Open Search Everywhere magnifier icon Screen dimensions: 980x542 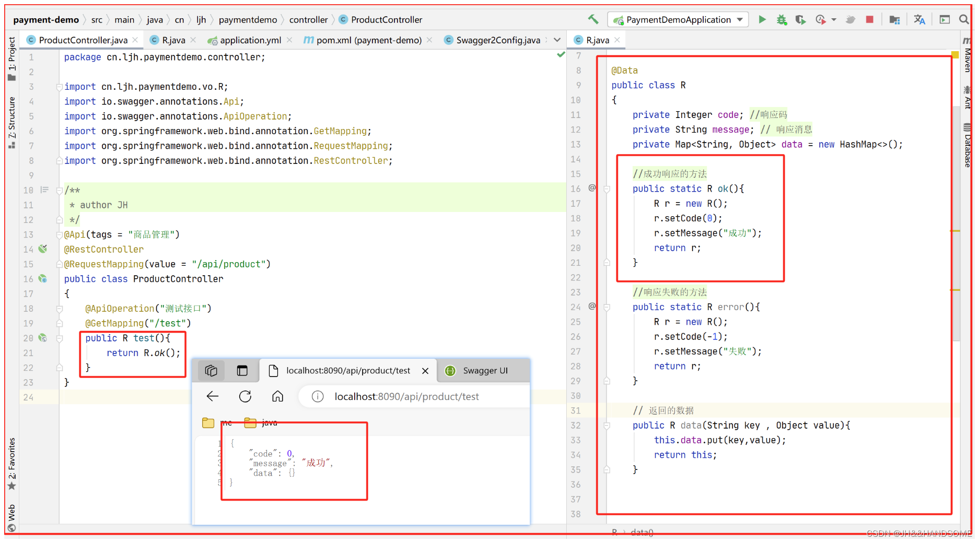pyautogui.click(x=964, y=19)
